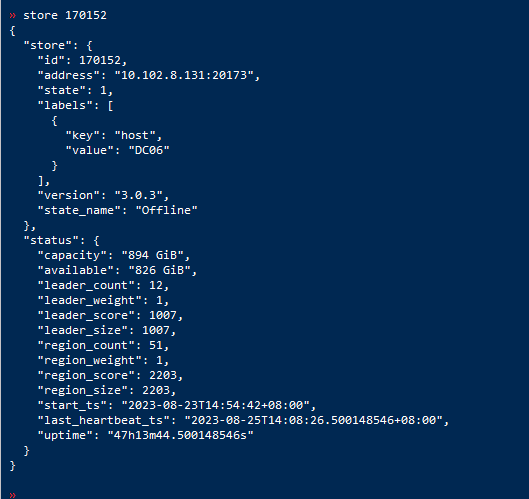Click the region_count value 51

pyautogui.click(x=156, y=345)
